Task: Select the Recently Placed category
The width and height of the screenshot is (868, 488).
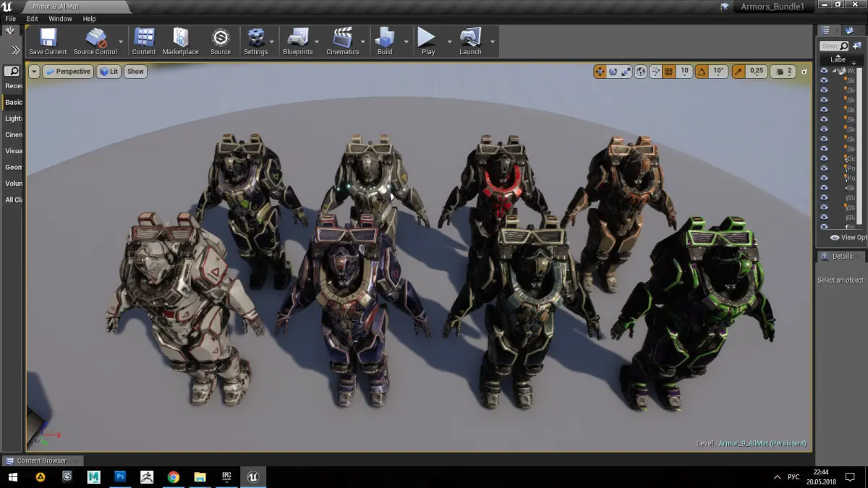Action: click(14, 86)
